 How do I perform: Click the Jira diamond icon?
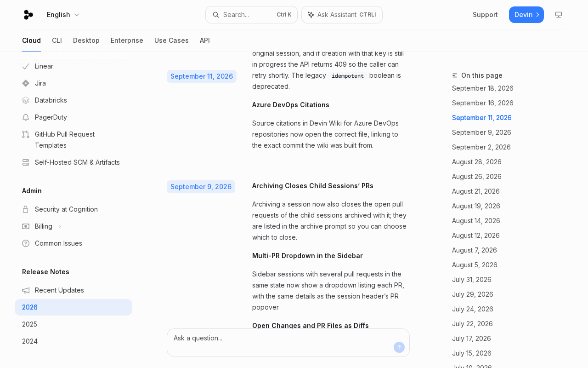pos(26,83)
